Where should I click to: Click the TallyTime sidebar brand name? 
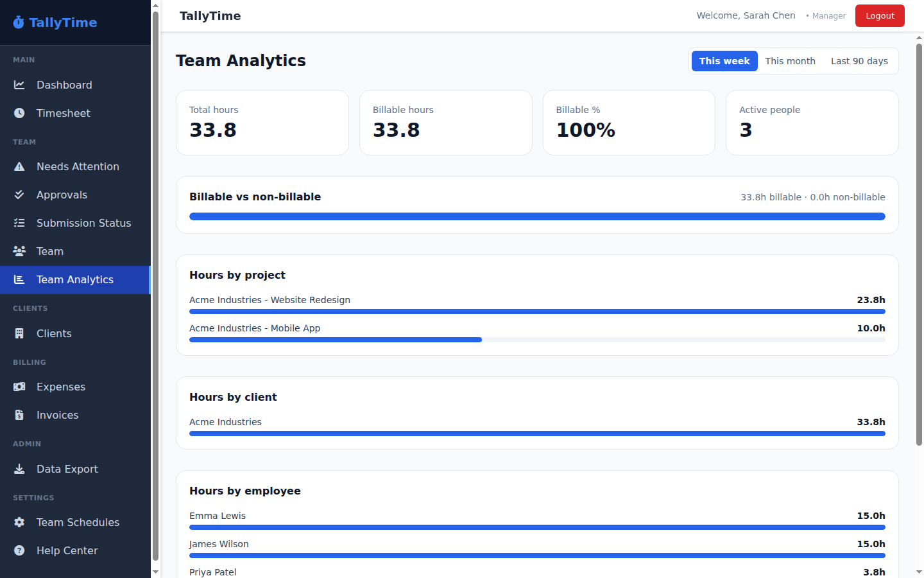point(63,22)
